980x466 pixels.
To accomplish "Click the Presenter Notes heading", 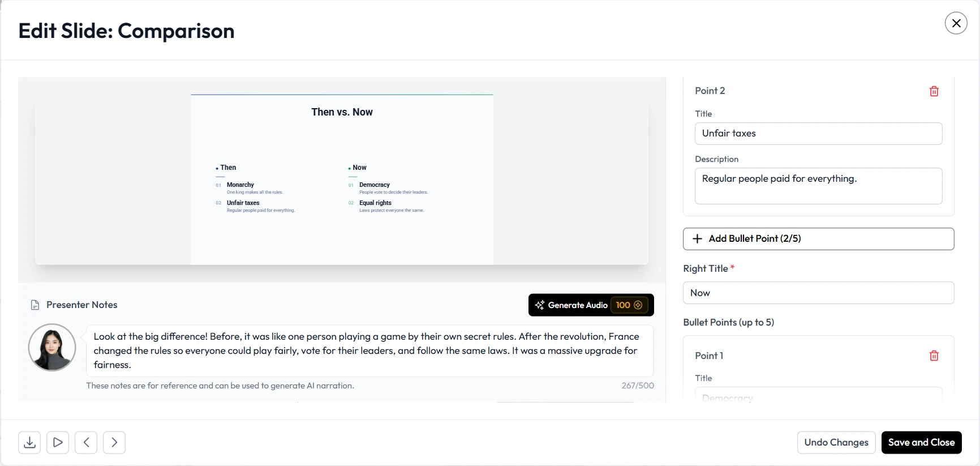I will 82,305.
